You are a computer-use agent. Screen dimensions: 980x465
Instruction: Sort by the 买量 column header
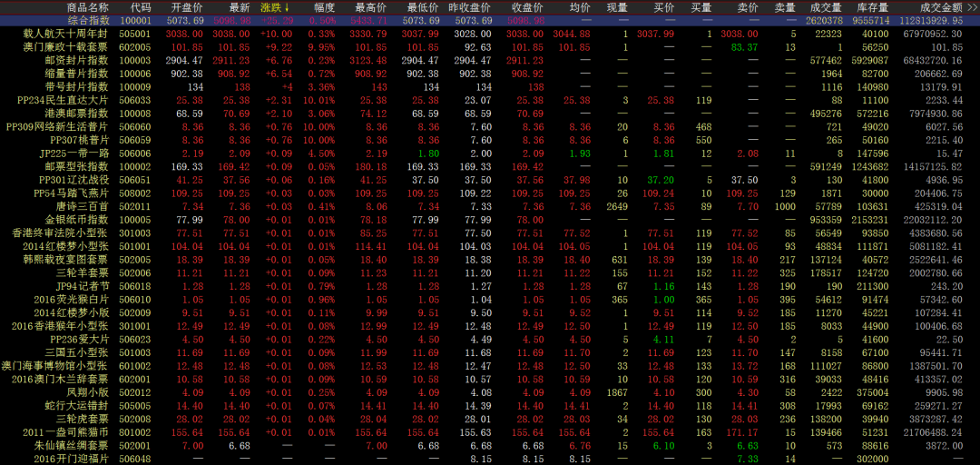tap(701, 7)
